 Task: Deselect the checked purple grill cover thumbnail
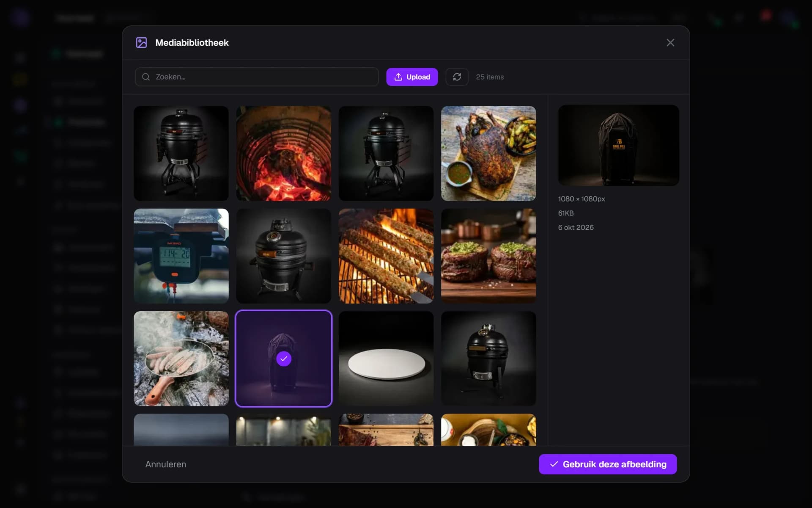[x=284, y=359]
